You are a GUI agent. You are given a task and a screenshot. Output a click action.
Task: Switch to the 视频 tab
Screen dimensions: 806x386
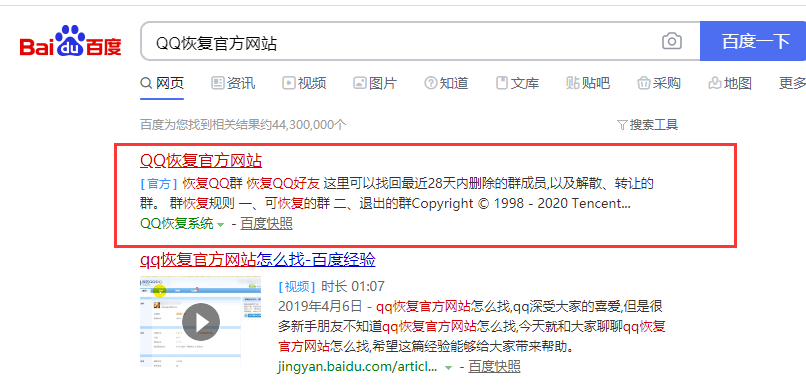click(x=304, y=83)
